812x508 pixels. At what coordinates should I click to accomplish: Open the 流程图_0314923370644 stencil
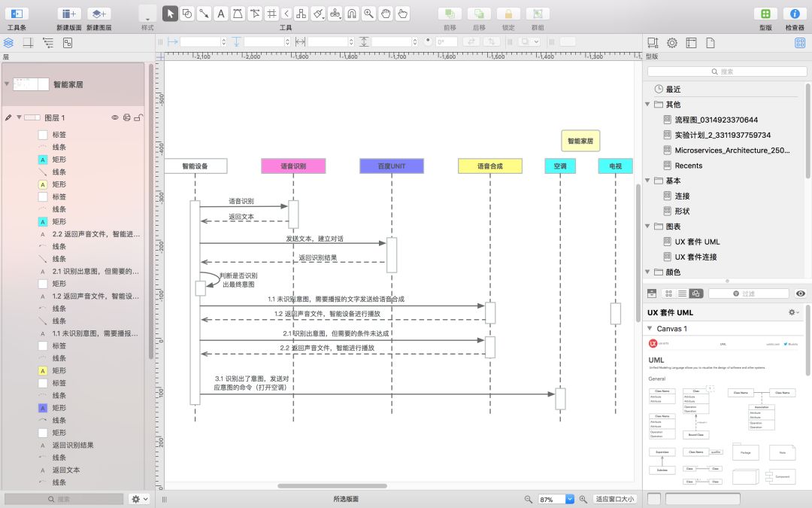pyautogui.click(x=716, y=120)
